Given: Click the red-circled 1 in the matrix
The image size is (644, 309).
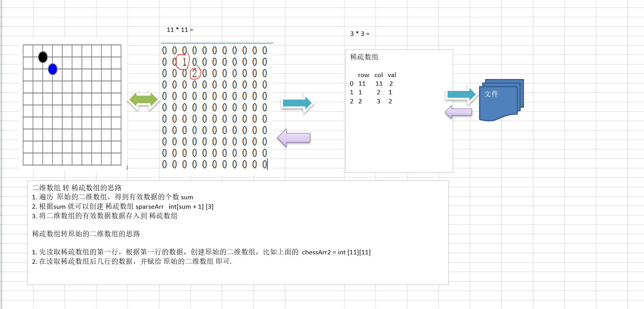Looking at the screenshot, I should coord(184,62).
